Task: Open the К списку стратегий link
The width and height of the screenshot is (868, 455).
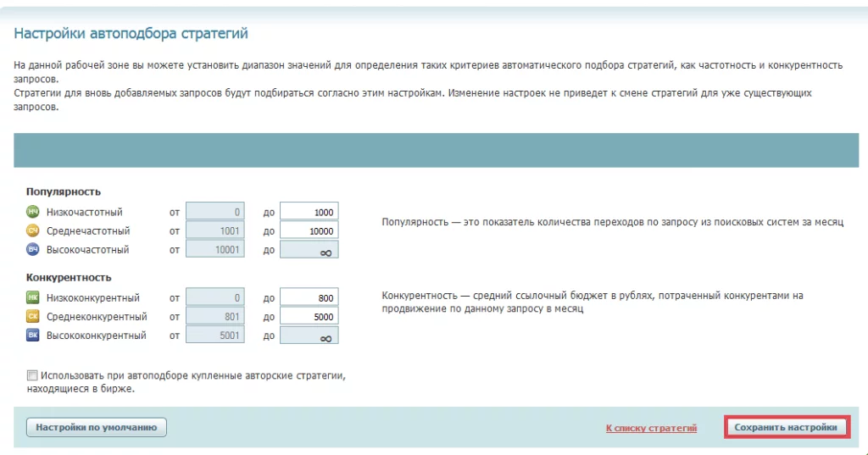Action: [x=651, y=428]
